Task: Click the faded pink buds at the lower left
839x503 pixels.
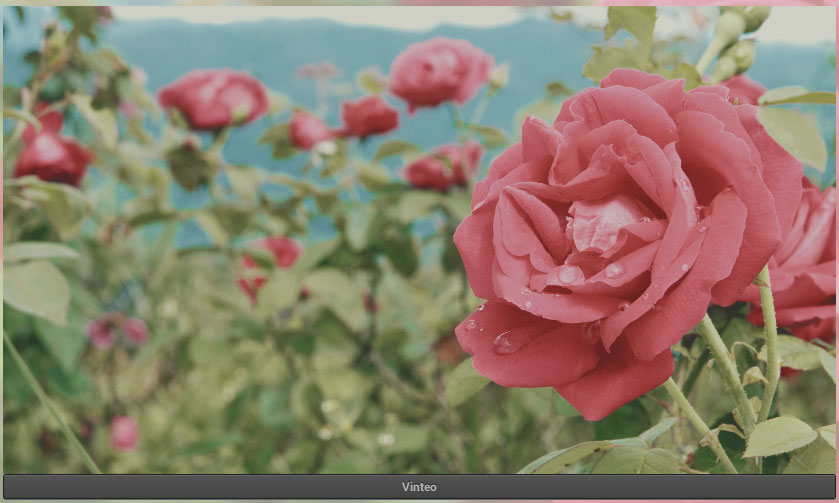Action: point(116,330)
